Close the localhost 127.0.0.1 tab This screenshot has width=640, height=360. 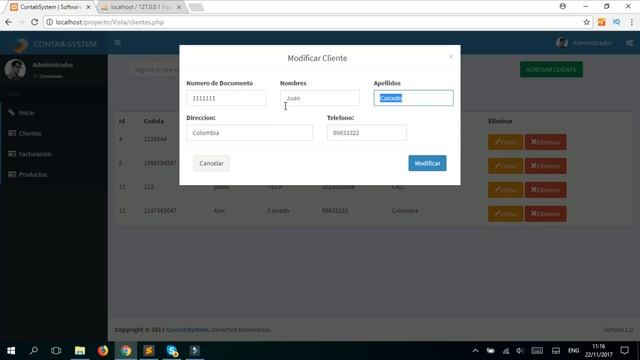(x=179, y=7)
